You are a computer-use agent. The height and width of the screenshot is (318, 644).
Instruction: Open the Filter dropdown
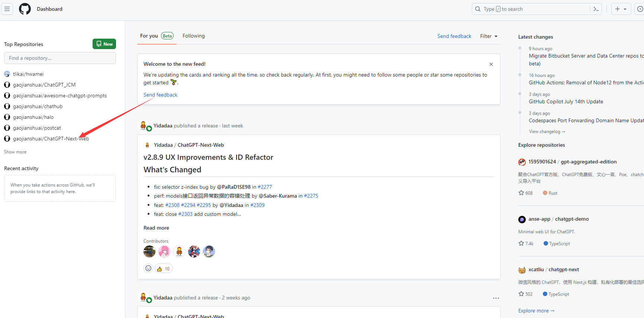(x=489, y=36)
